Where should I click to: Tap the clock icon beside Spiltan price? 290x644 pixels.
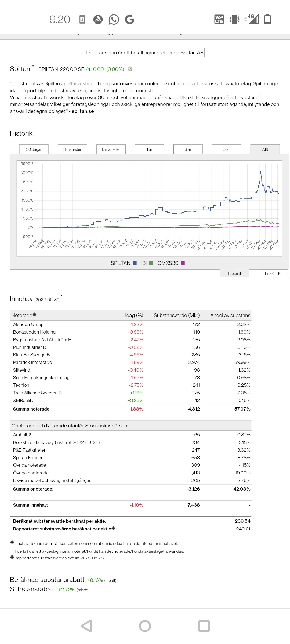[x=130, y=69]
